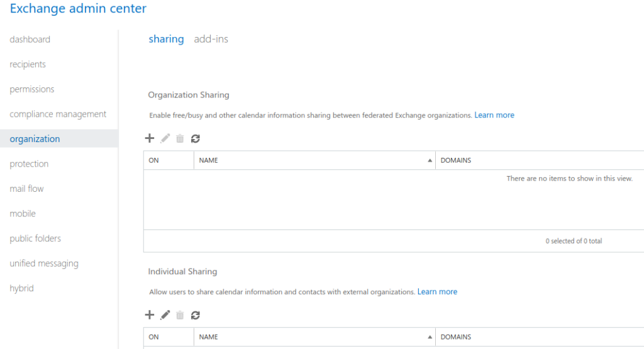
Task: Open hybrid section
Action: coord(22,288)
